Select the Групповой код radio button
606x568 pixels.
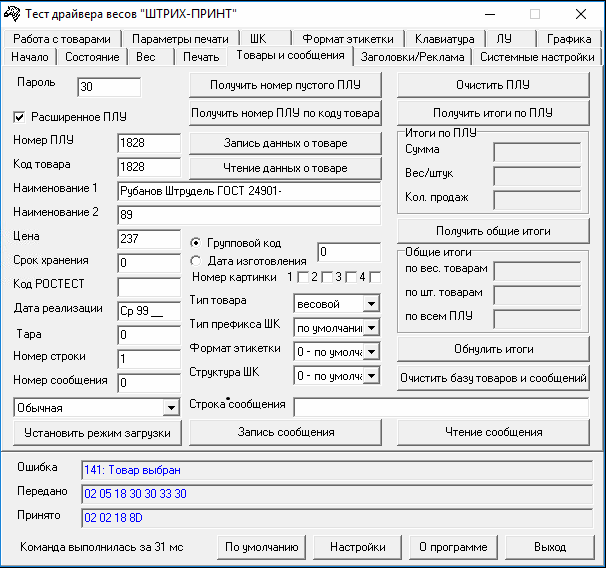coord(196,243)
